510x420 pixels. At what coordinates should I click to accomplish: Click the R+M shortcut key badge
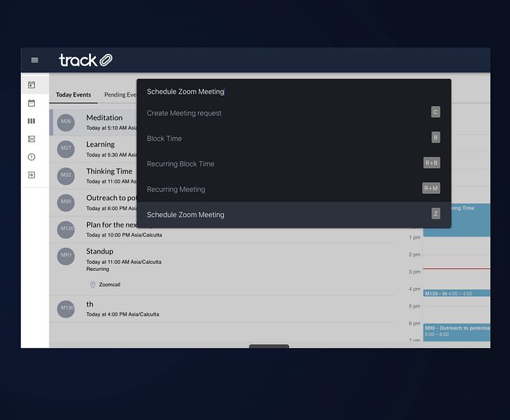(x=431, y=188)
